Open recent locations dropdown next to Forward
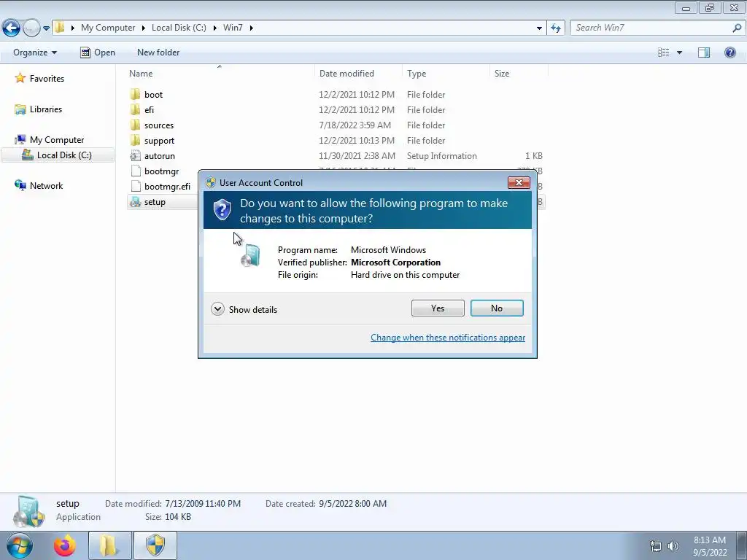Viewport: 747px width, 560px height. point(46,28)
